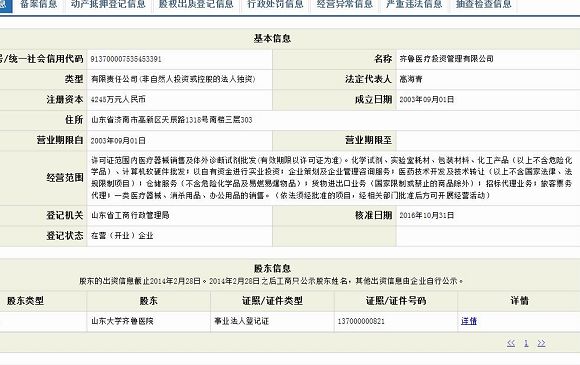Click the 基本信息 section header

[272, 38]
